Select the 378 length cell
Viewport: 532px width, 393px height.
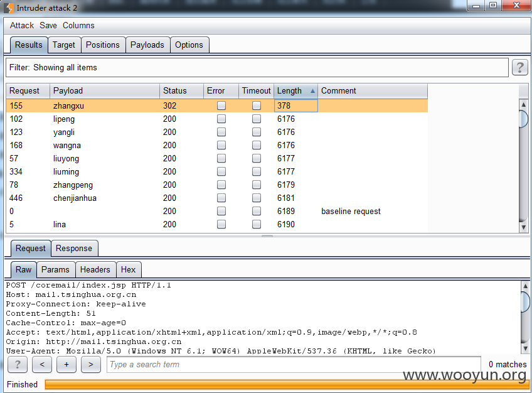click(x=296, y=105)
